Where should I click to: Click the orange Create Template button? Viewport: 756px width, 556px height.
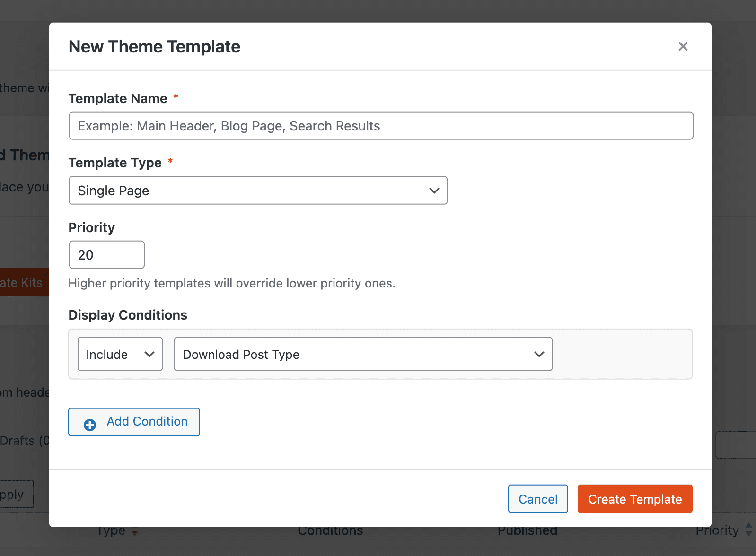[634, 499]
